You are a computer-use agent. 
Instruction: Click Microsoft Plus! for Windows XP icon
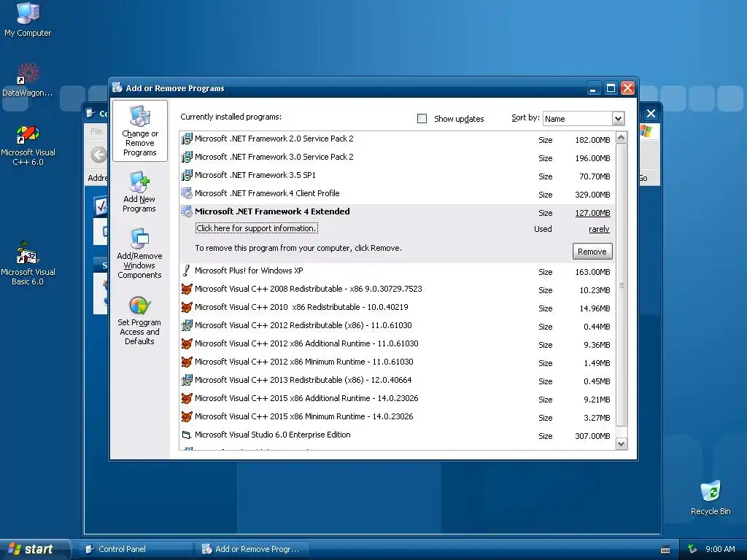pyautogui.click(x=187, y=271)
